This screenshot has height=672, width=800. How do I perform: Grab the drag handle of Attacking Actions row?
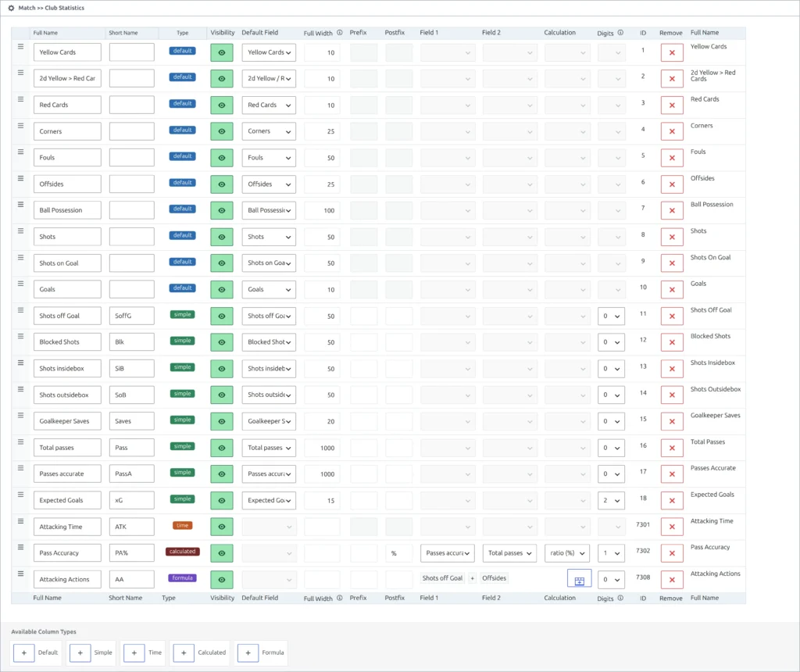click(x=20, y=574)
